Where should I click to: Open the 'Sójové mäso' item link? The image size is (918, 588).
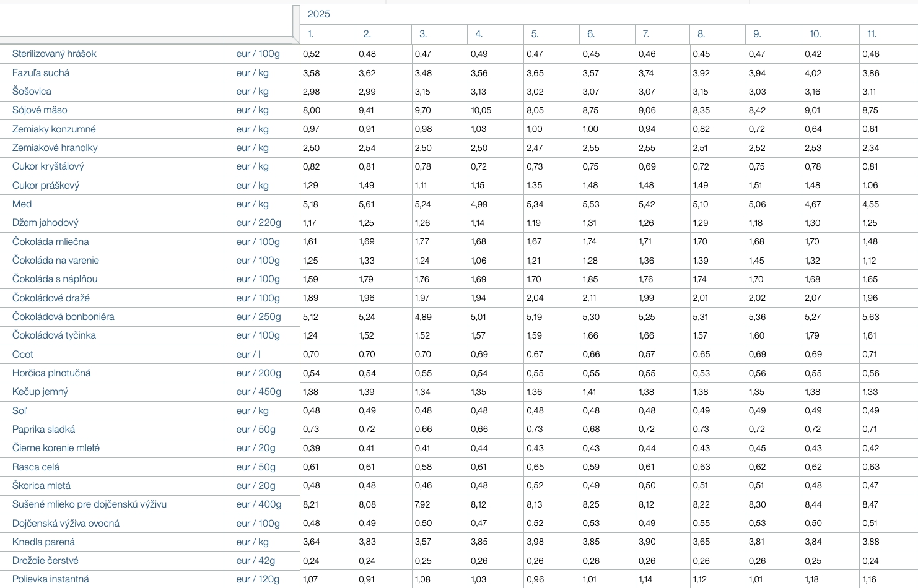coord(40,110)
